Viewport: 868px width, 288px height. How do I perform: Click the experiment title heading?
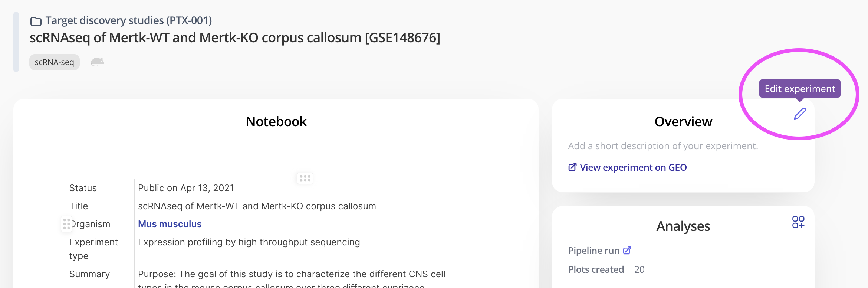235,38
